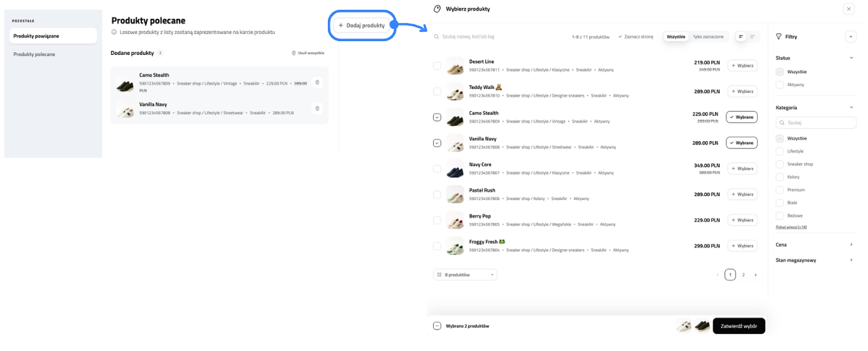Close the Wybierz produkty dialog

[x=848, y=9]
